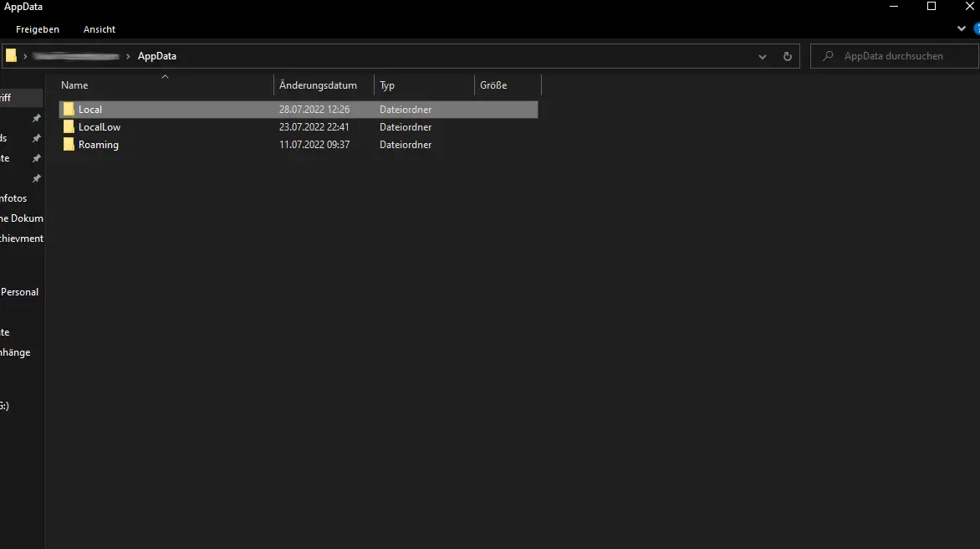Click the folder icon in the address bar
980x549 pixels.
pyautogui.click(x=11, y=55)
